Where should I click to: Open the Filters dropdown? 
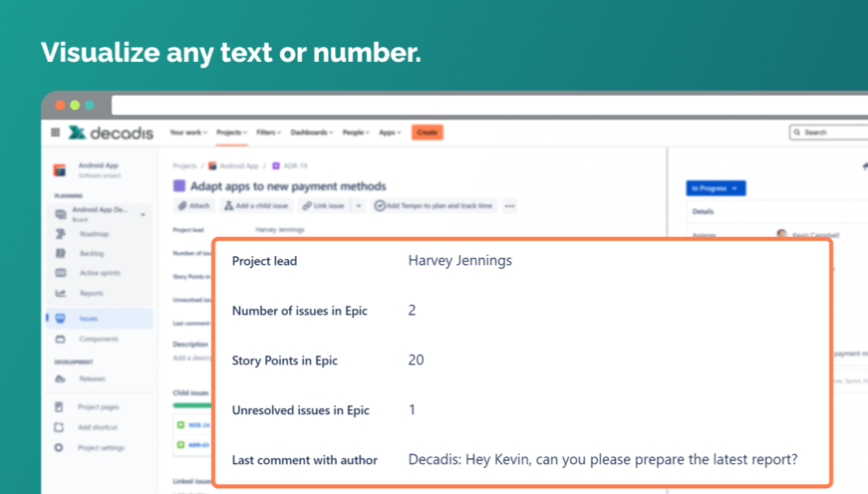268,132
